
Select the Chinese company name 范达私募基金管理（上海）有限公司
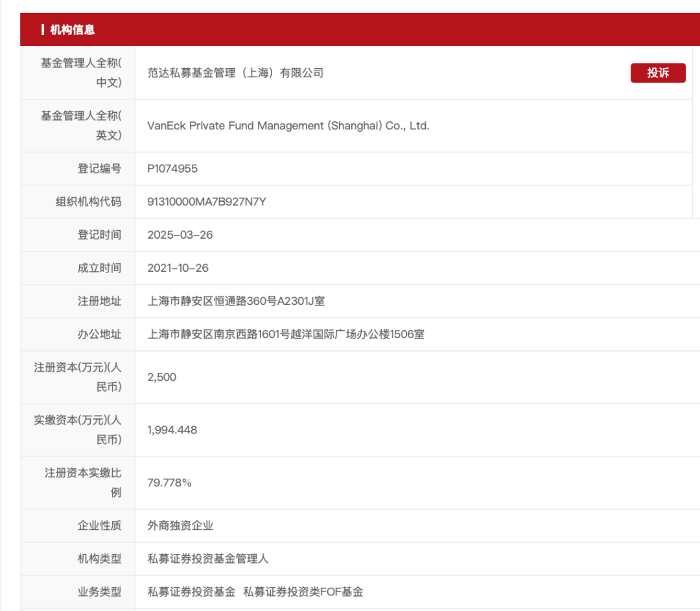tap(235, 73)
